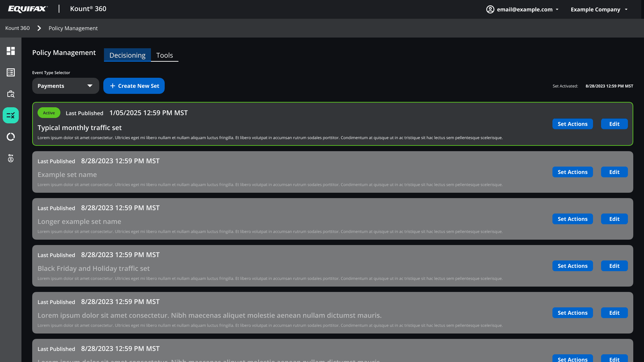Click the user account avatar icon
Viewport: 644px width, 362px height.
click(x=490, y=9)
